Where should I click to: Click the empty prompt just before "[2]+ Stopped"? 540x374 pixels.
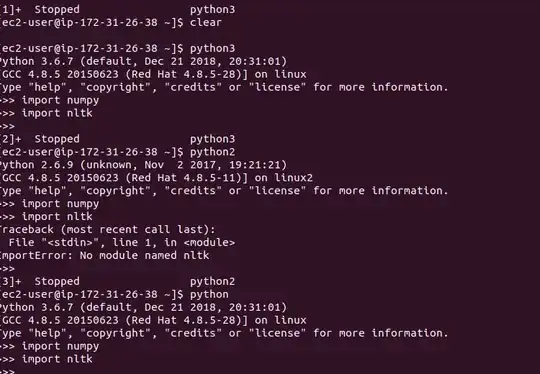click(7, 126)
